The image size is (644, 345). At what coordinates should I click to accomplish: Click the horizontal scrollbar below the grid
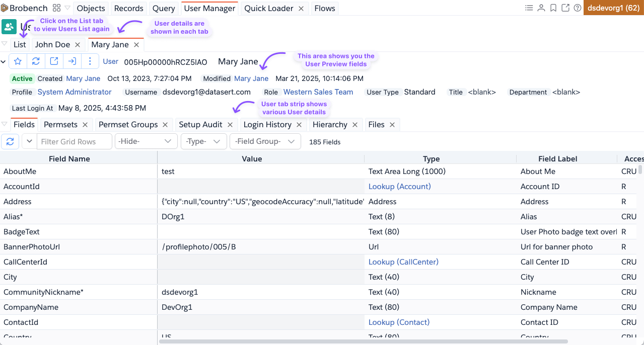coord(364,341)
